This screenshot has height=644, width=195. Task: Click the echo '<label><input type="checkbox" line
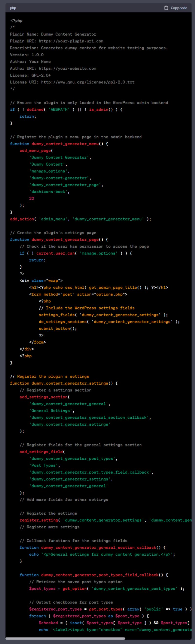click(x=115, y=630)
